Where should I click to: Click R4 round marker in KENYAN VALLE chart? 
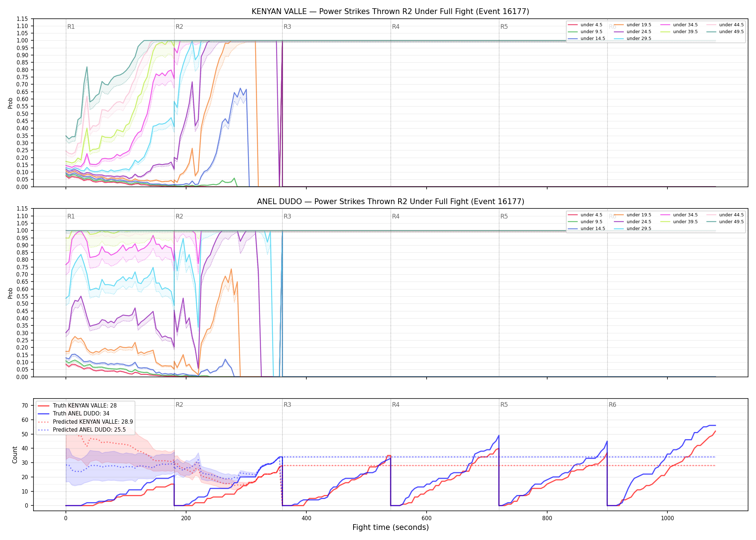pos(396,27)
